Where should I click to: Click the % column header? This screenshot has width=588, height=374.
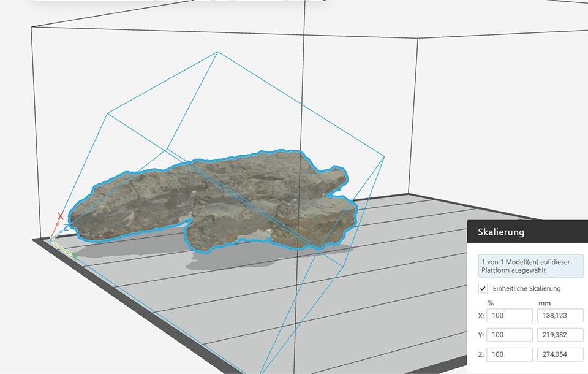(491, 303)
